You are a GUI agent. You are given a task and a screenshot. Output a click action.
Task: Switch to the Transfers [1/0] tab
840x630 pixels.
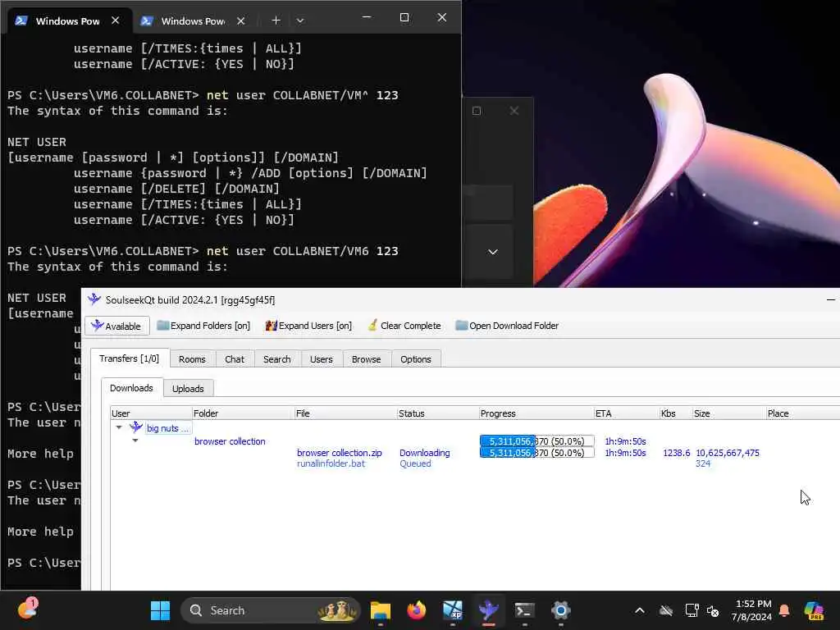(x=129, y=358)
